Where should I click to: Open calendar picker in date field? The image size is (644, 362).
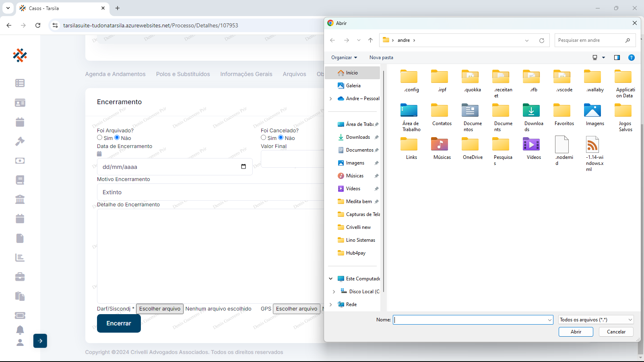[243, 167]
